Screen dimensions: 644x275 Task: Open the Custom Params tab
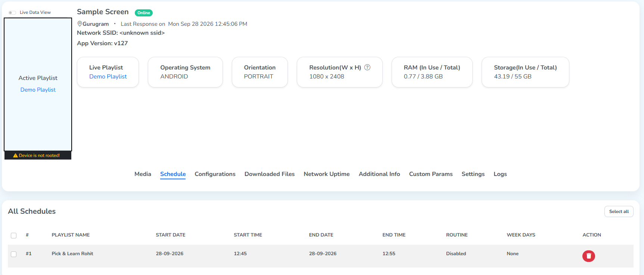click(x=431, y=174)
